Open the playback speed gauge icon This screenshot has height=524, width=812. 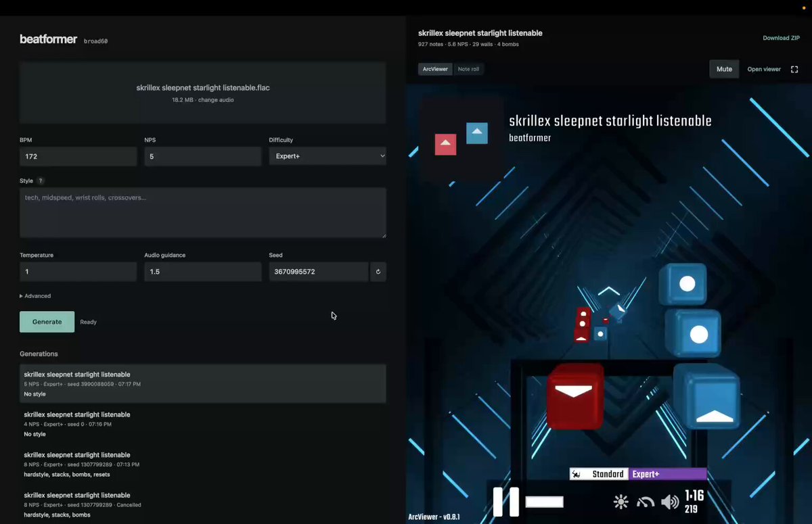(x=646, y=502)
